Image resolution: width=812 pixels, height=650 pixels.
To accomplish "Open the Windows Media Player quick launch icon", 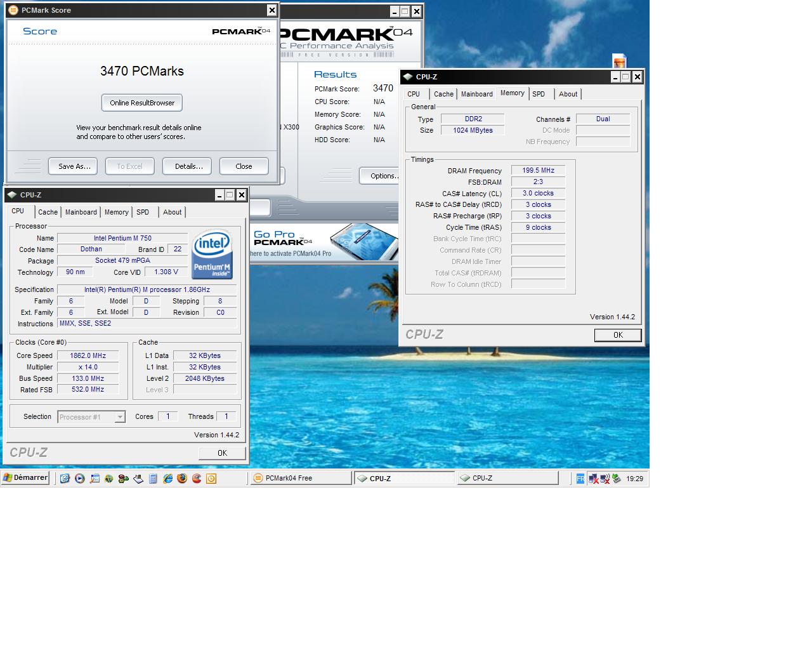I will [x=79, y=479].
